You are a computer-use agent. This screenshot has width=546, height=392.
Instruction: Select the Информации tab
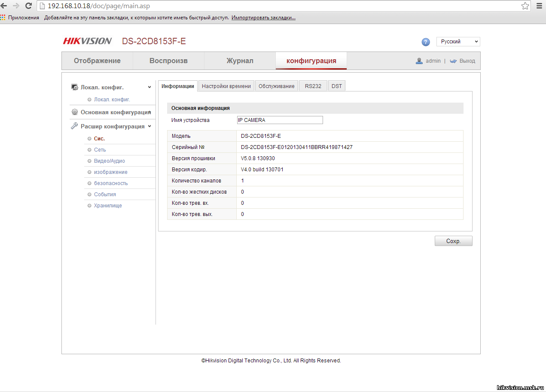(178, 86)
